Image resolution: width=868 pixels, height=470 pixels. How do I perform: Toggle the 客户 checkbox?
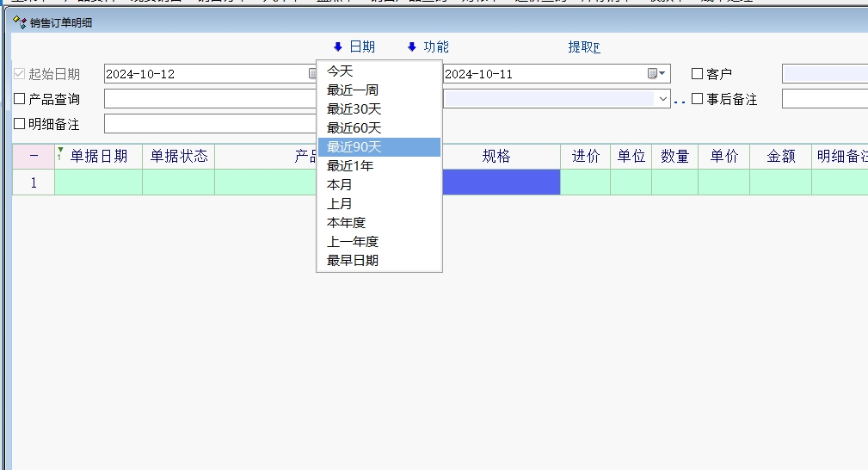pos(698,74)
